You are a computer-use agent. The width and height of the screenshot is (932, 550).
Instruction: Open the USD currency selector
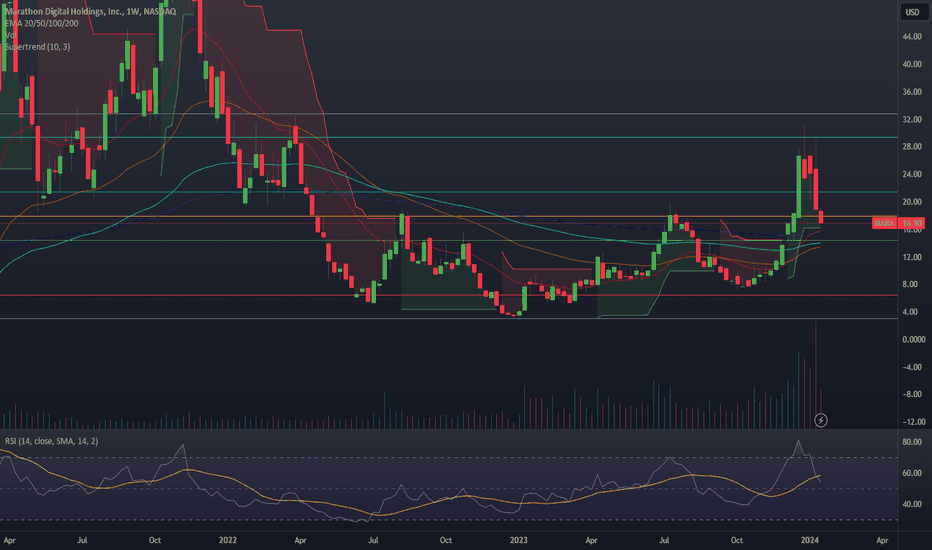click(x=912, y=12)
